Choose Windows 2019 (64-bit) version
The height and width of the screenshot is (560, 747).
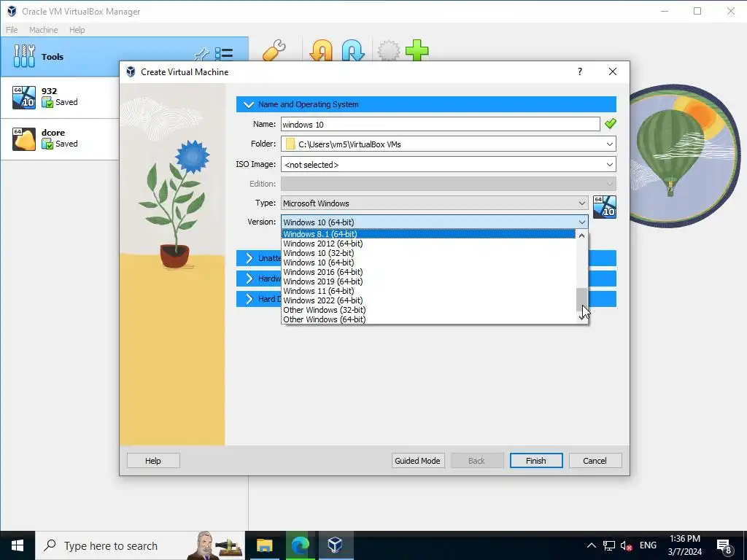428,281
